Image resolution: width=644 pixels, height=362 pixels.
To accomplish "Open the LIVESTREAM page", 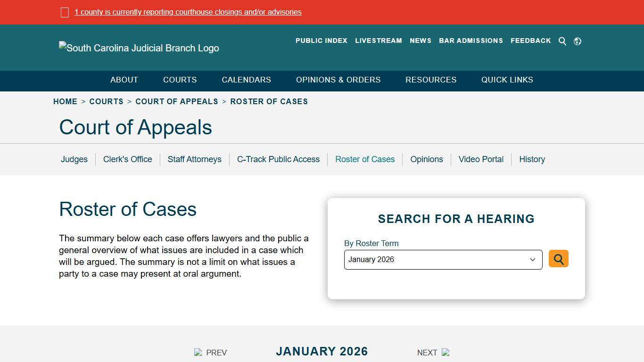I will pyautogui.click(x=379, y=41).
